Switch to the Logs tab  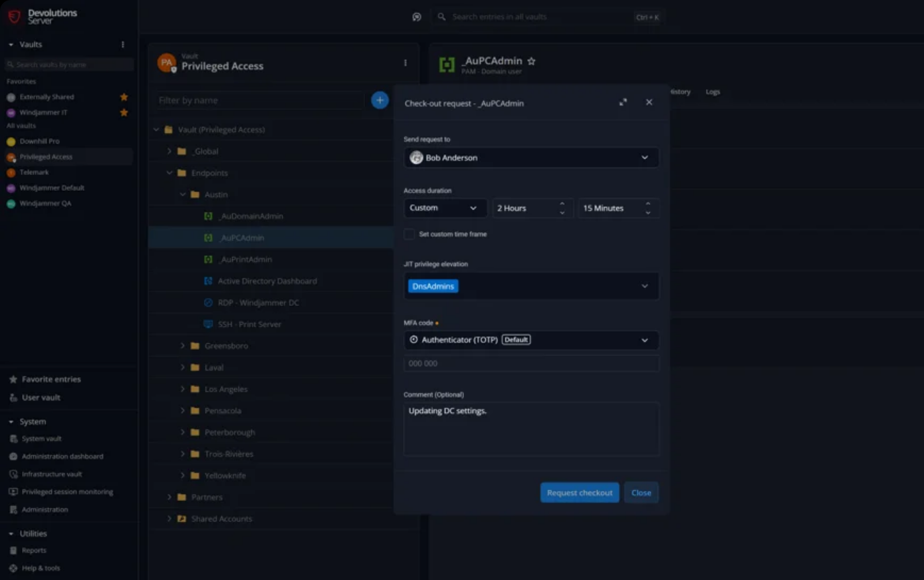[x=713, y=92]
